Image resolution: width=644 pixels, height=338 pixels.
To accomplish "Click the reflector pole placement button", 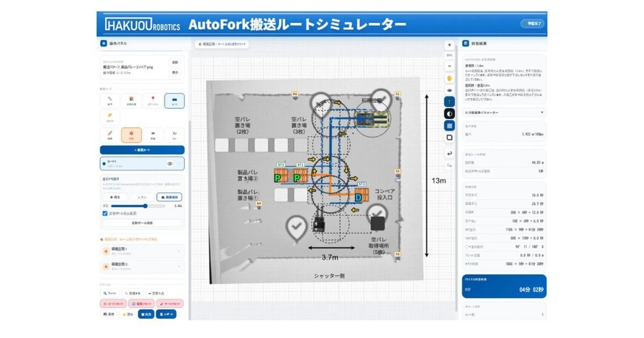I will [142, 223].
